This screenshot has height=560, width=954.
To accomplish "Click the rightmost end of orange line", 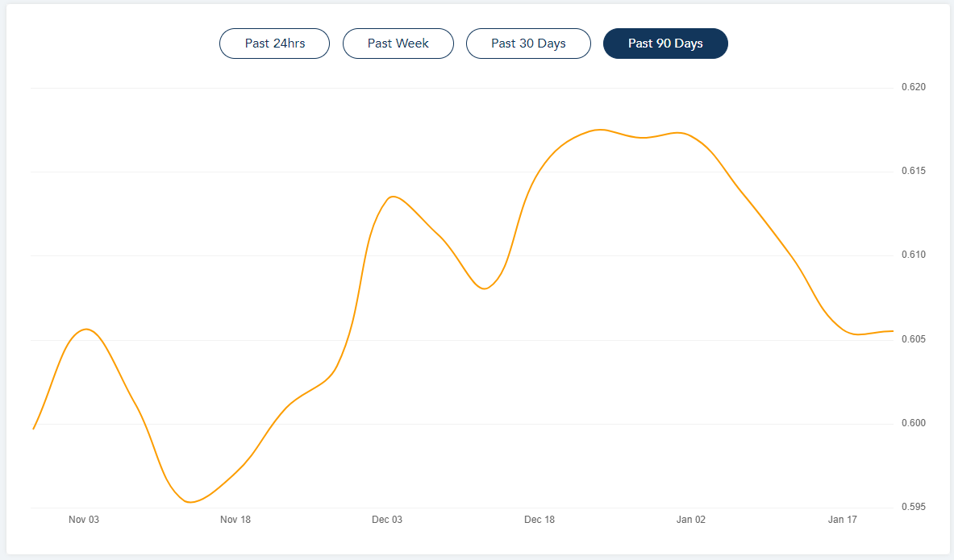I will (892, 331).
